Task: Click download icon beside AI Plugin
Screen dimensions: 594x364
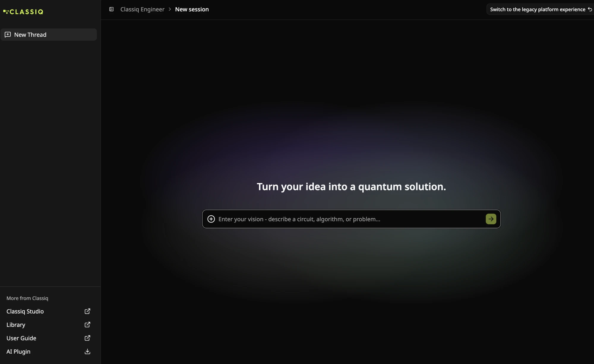Action: (87, 352)
